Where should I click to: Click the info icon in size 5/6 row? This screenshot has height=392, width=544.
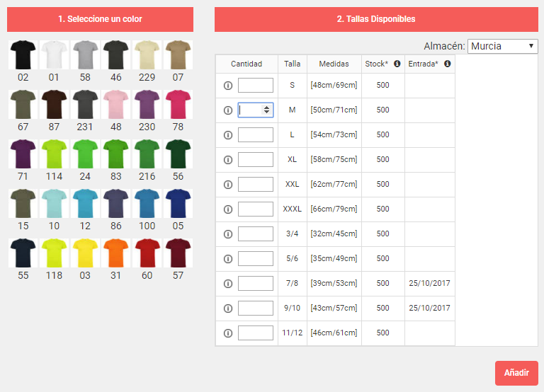228,259
